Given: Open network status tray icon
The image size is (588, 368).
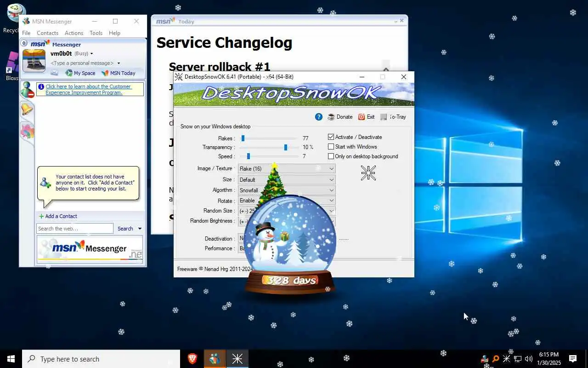Looking at the screenshot, I should point(518,359).
